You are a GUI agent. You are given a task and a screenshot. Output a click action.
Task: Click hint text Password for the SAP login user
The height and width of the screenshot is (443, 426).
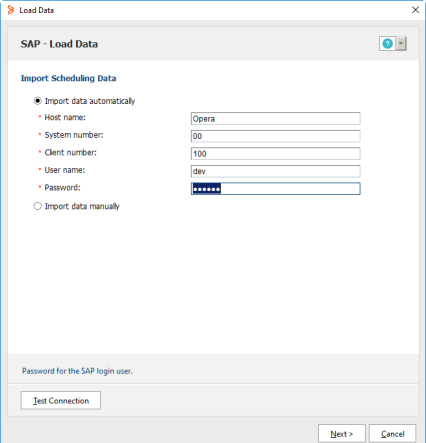77,371
